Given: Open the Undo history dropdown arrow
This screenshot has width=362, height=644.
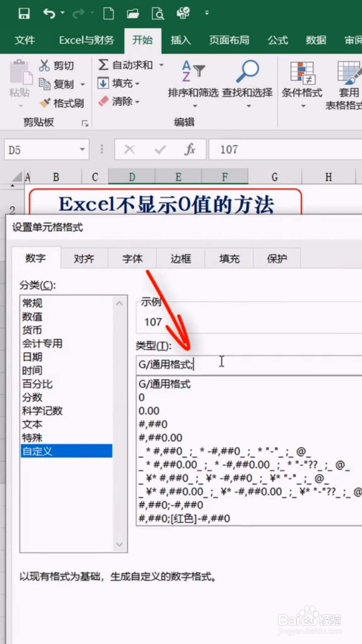Looking at the screenshot, I should 62,13.
